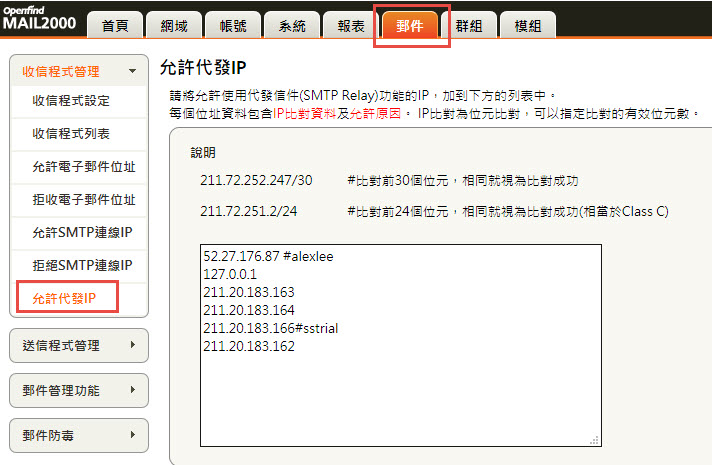This screenshot has height=465, width=712.
Task: Click the 211.20.183.164 entry
Action: tap(249, 310)
